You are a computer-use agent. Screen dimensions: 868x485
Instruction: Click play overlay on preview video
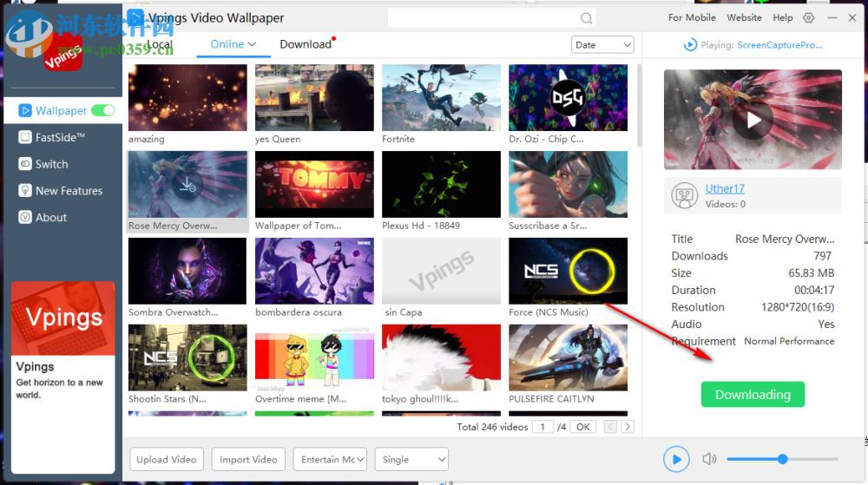(753, 120)
